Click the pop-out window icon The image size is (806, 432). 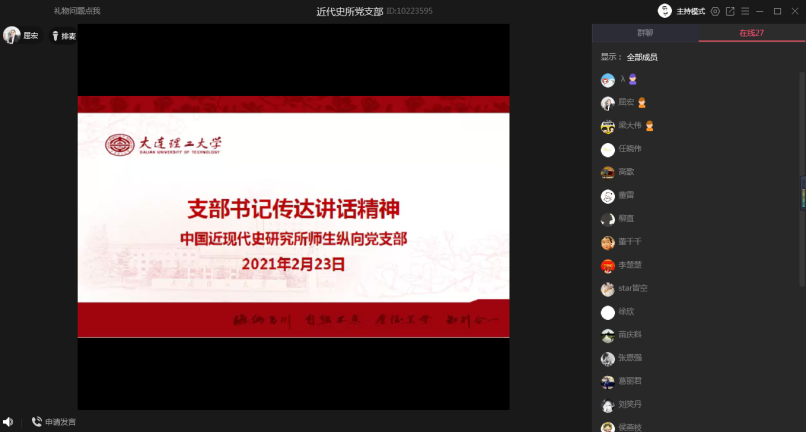[730, 11]
